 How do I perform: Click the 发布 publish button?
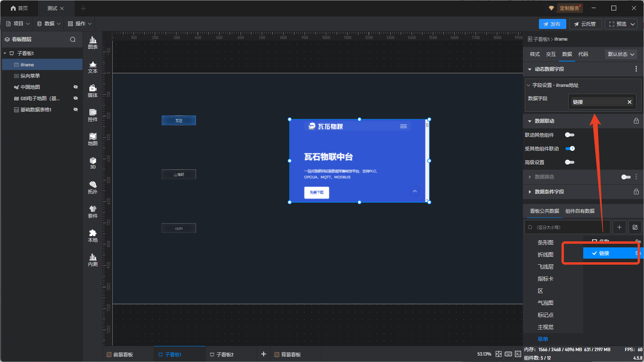click(553, 24)
